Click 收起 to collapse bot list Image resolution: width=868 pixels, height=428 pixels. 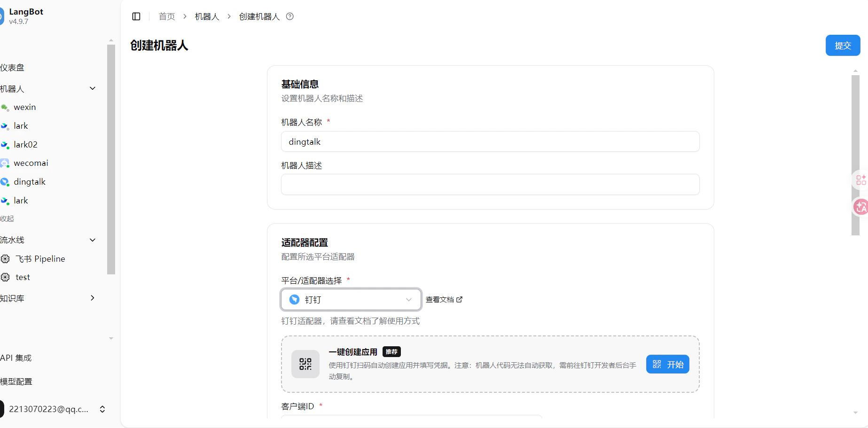tap(7, 219)
